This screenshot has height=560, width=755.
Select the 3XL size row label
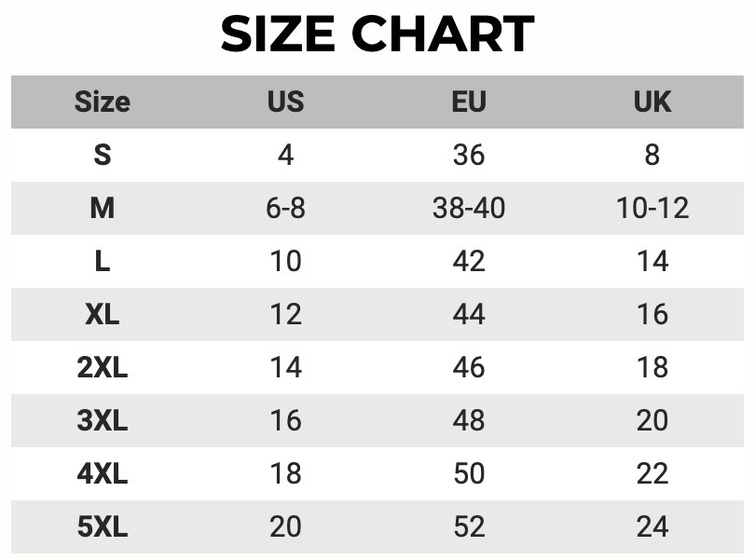pos(102,420)
